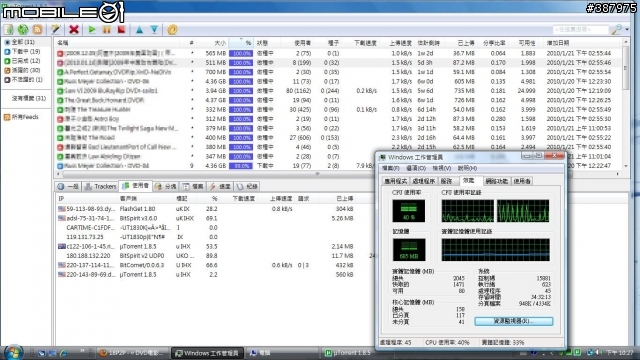Click into the toolbar search field
The width and height of the screenshot is (640, 360).
pyautogui.click(x=580, y=29)
